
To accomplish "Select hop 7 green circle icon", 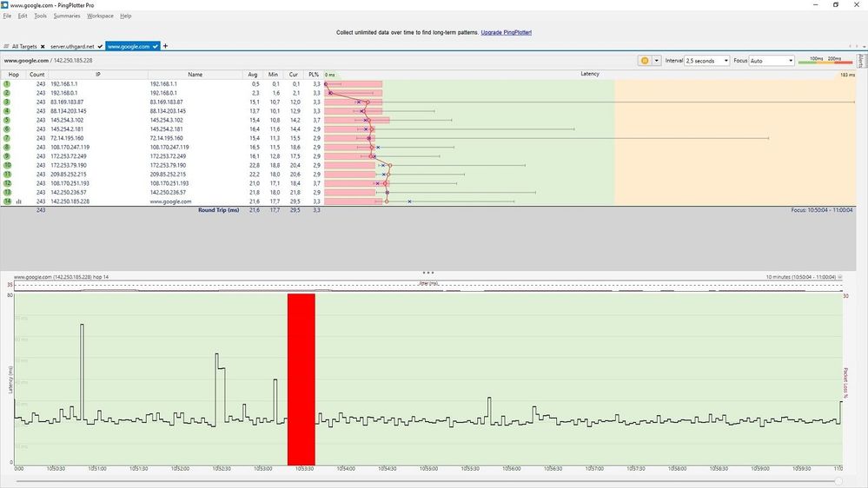I will pos(7,138).
